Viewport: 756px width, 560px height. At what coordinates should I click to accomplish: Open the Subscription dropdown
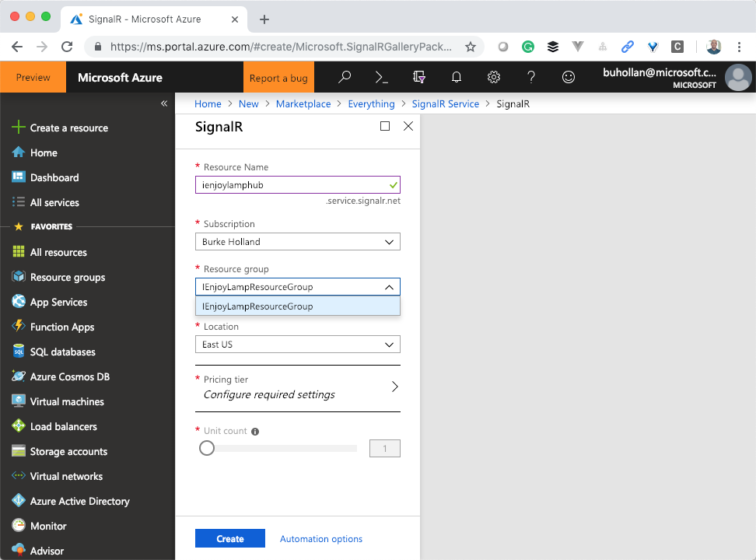tap(297, 242)
